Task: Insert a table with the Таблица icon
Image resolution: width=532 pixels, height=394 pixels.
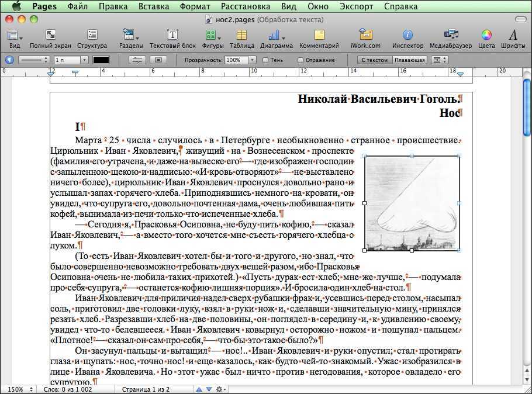Action: (241, 36)
